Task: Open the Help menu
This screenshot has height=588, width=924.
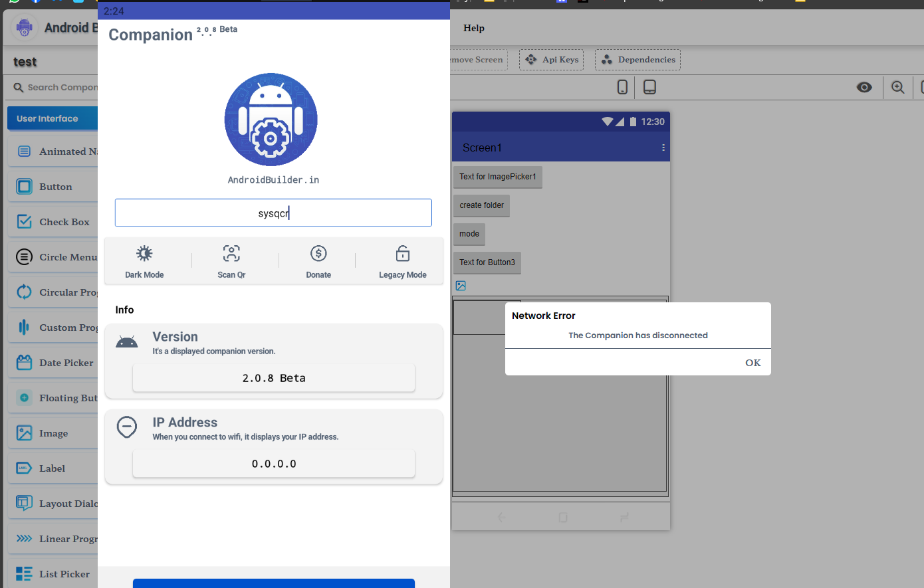Action: (474, 28)
